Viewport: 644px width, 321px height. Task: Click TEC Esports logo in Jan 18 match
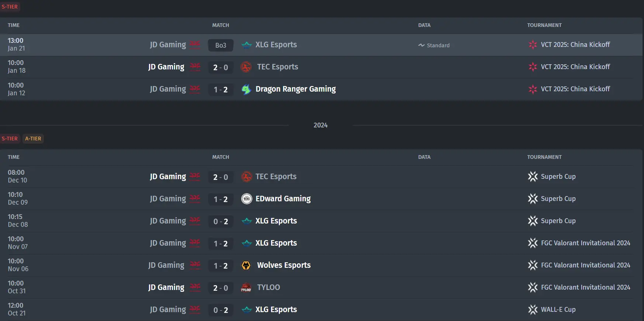(246, 67)
